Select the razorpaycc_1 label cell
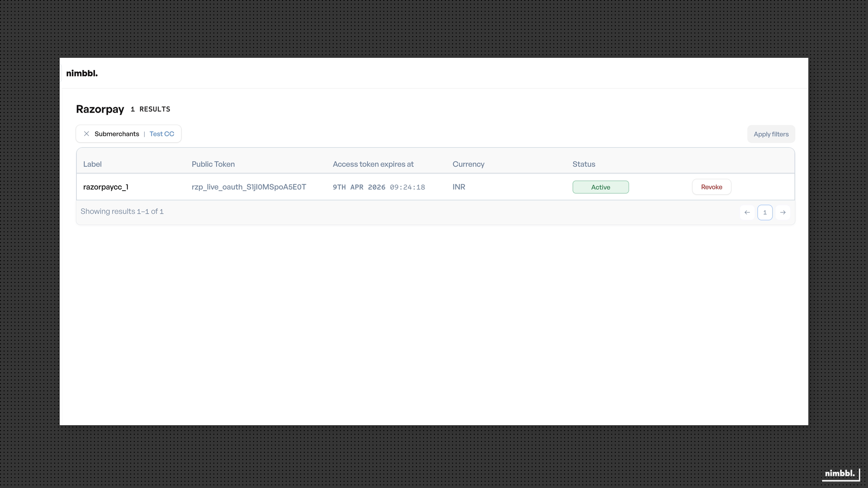 pos(106,187)
